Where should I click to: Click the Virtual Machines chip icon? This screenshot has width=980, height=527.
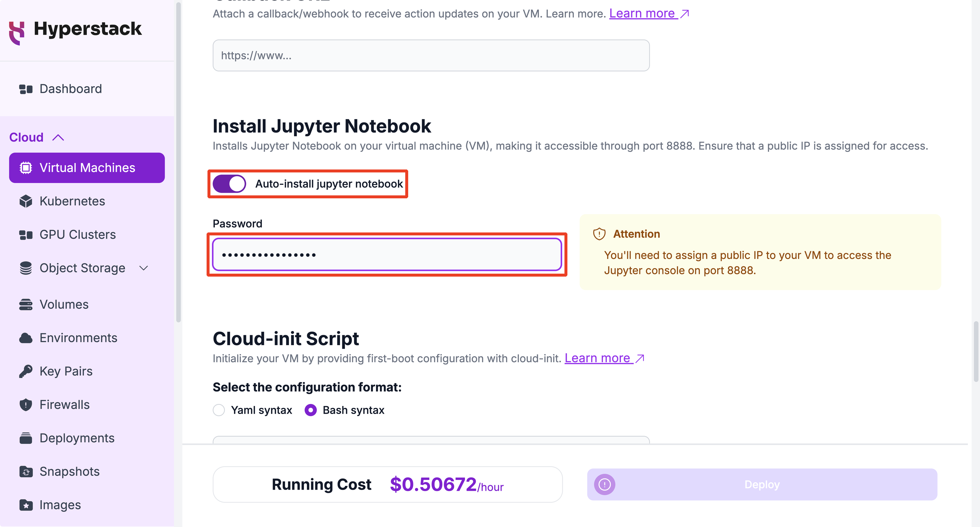[26, 168]
